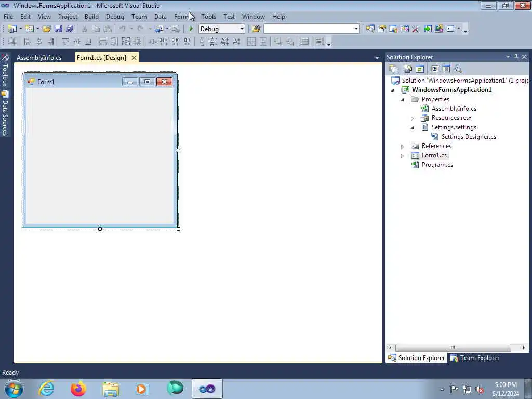Viewport: 532px width, 399px height.
Task: Open the Find combo box dropdown arrow
Action: [x=356, y=29]
